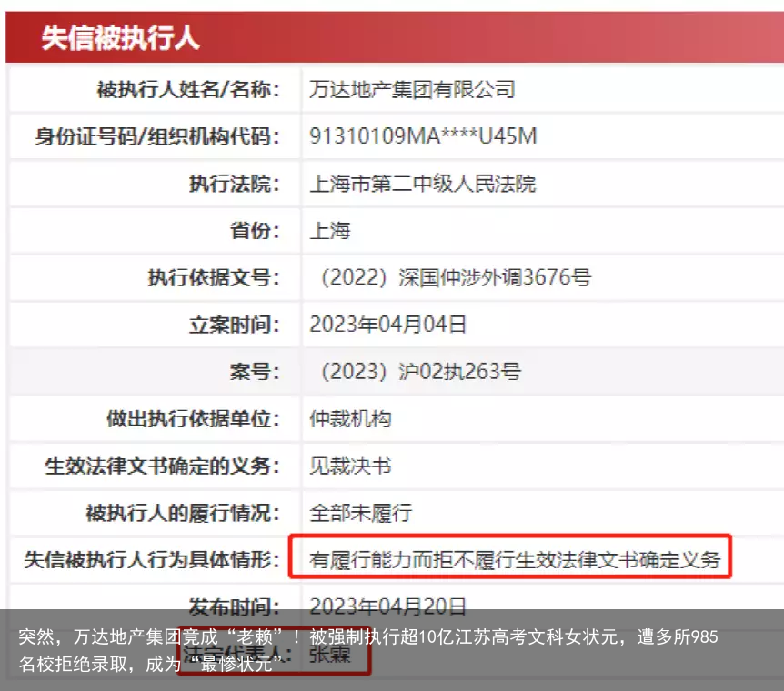Select the court 上海市第二中级人民法院
This screenshot has width=784, height=691.
point(423,184)
